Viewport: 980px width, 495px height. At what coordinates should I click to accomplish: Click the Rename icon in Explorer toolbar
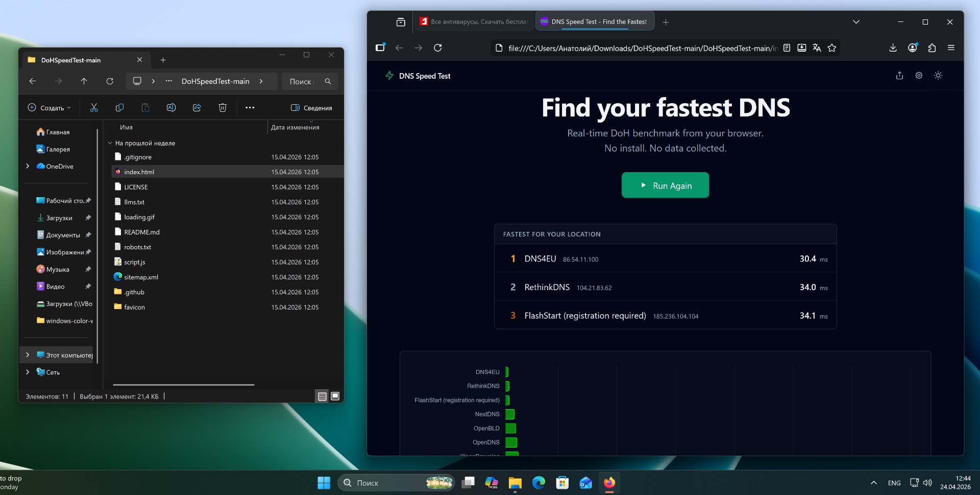pos(171,108)
